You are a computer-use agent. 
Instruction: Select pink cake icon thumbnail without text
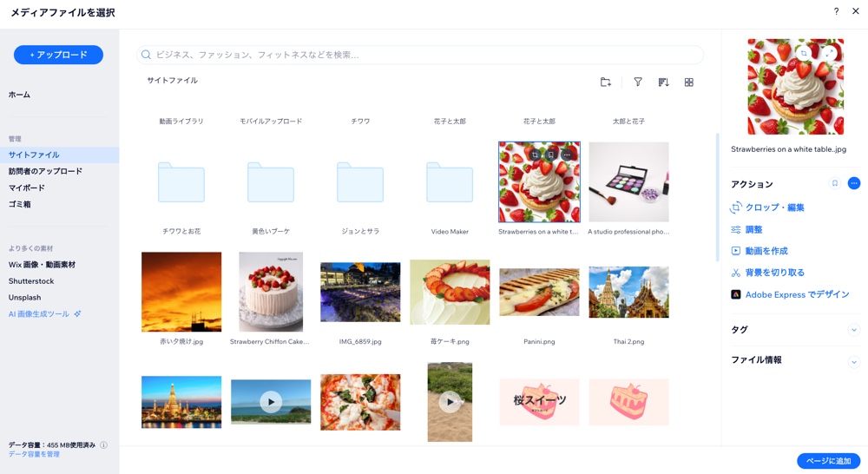point(628,402)
